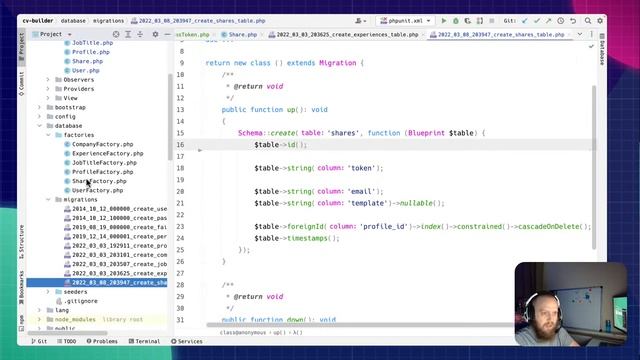Screen dimensions: 640x360
Task: Expand the Providers folder
Action: (x=48, y=89)
